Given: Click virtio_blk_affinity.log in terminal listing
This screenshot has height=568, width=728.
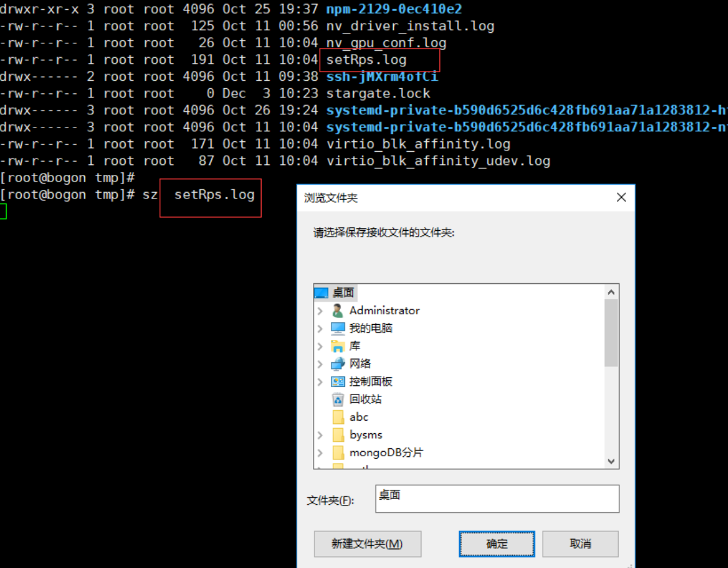Looking at the screenshot, I should [x=418, y=145].
